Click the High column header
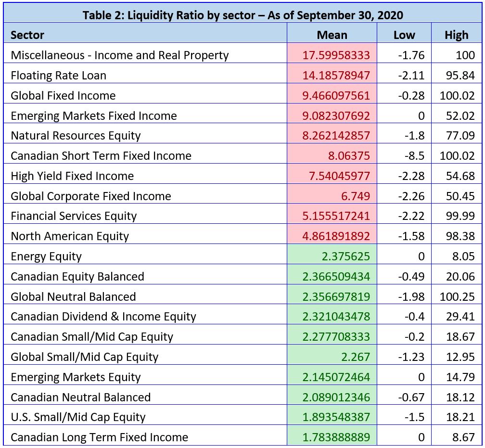485x448 pixels. click(x=456, y=35)
